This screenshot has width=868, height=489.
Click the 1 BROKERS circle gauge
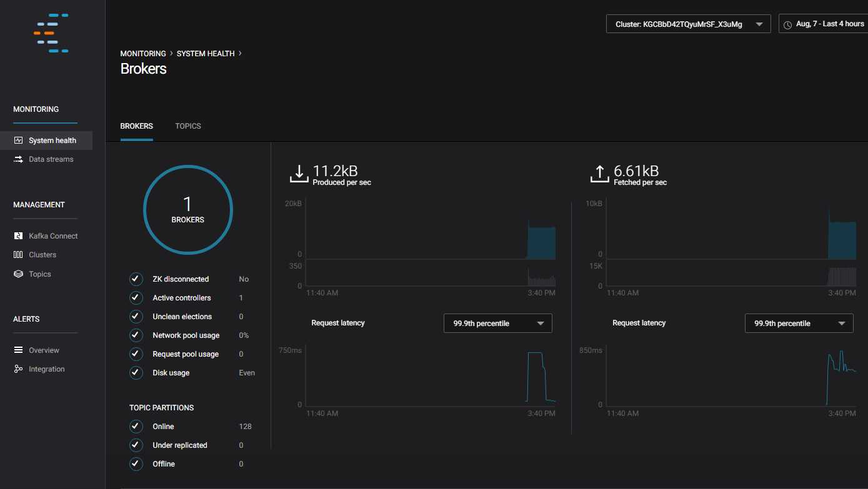click(188, 210)
